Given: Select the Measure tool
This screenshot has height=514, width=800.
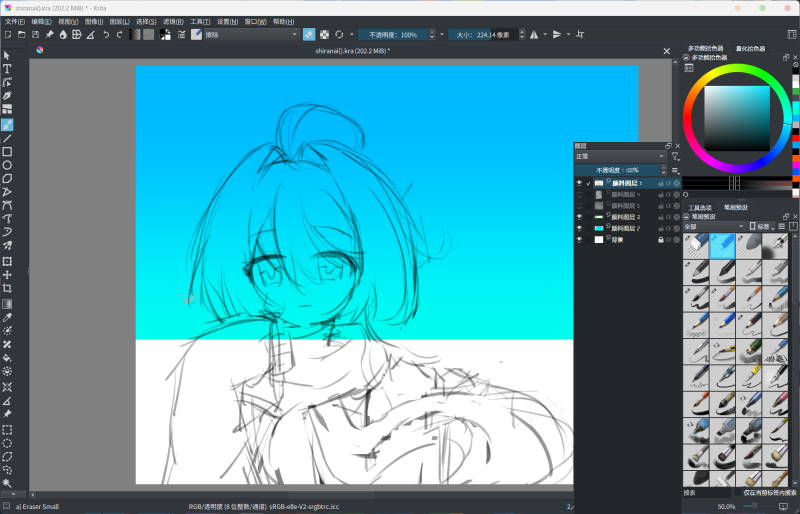Looking at the screenshot, I should click(7, 401).
